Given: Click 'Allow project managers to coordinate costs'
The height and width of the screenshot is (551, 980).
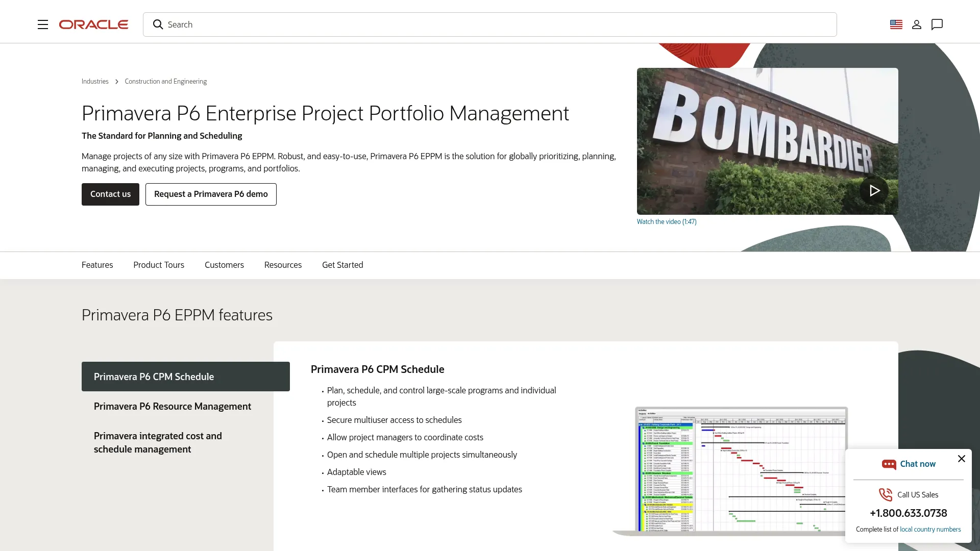Looking at the screenshot, I should pyautogui.click(x=405, y=438).
